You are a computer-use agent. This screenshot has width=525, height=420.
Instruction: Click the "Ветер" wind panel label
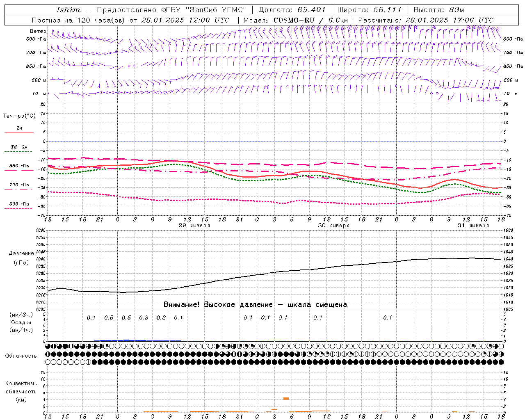pos(38,31)
